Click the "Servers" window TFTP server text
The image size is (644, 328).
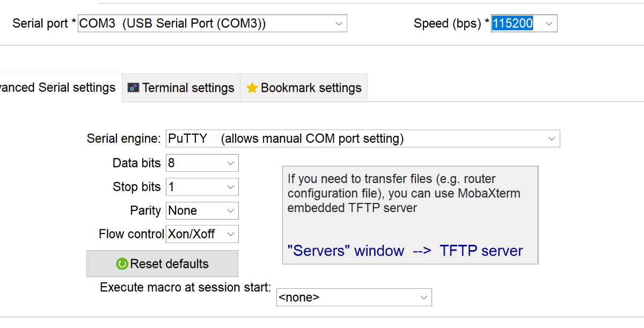coord(405,251)
